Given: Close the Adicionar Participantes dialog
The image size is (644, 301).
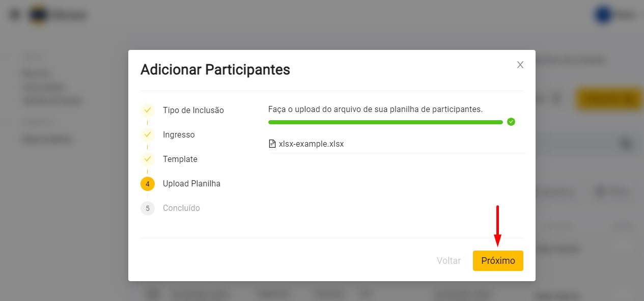Looking at the screenshot, I should tap(520, 65).
